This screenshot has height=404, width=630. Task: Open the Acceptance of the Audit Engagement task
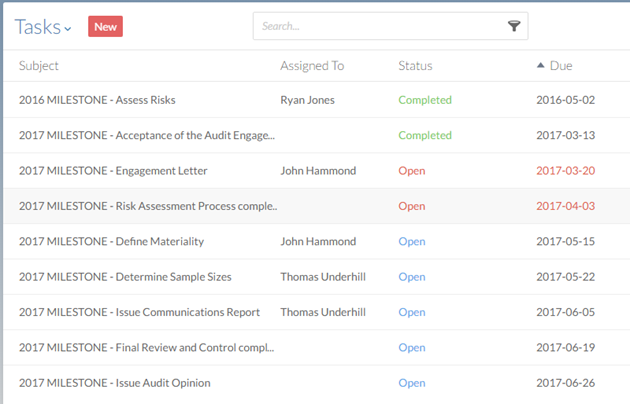click(x=146, y=135)
